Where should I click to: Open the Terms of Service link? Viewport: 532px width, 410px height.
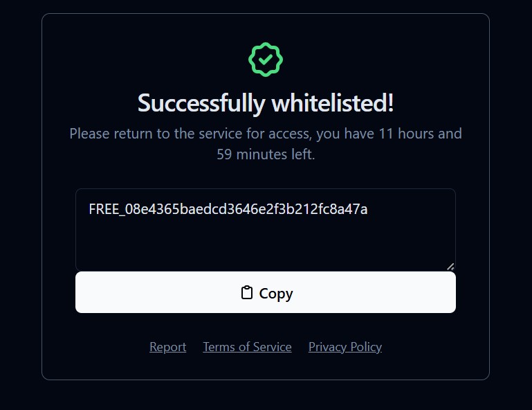pos(247,347)
